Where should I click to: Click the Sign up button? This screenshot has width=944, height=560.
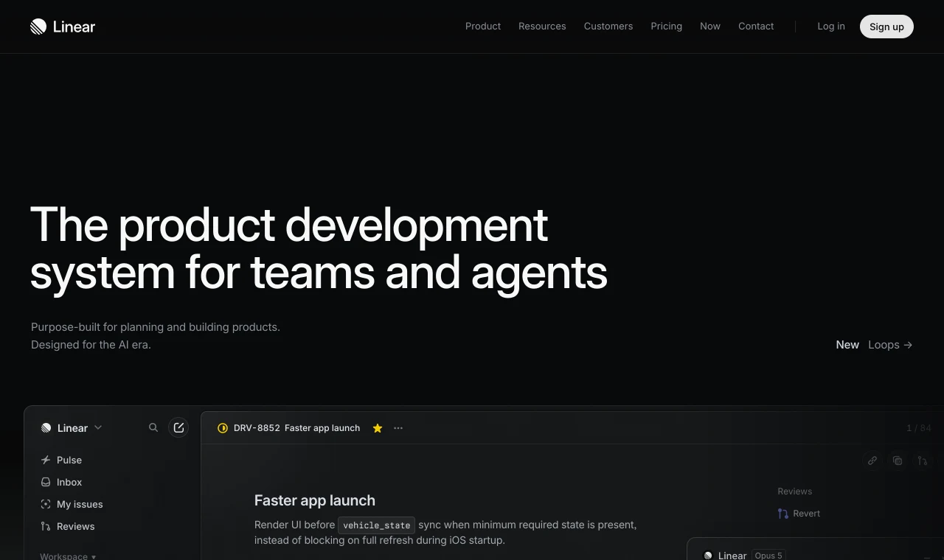tap(886, 27)
